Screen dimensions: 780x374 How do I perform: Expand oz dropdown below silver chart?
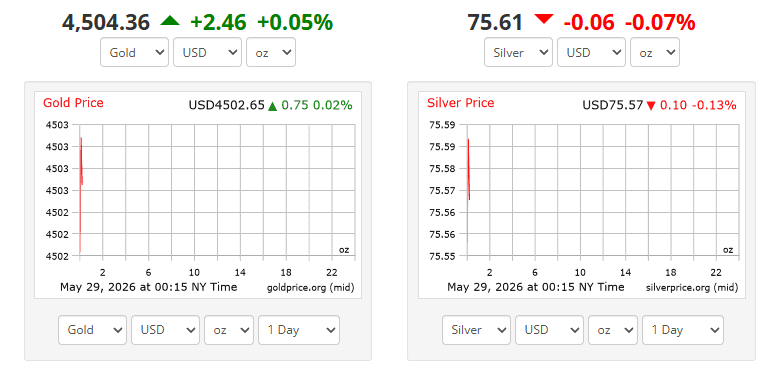[613, 330]
